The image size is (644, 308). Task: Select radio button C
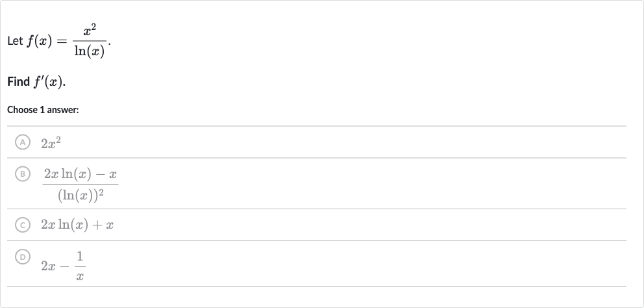23,225
